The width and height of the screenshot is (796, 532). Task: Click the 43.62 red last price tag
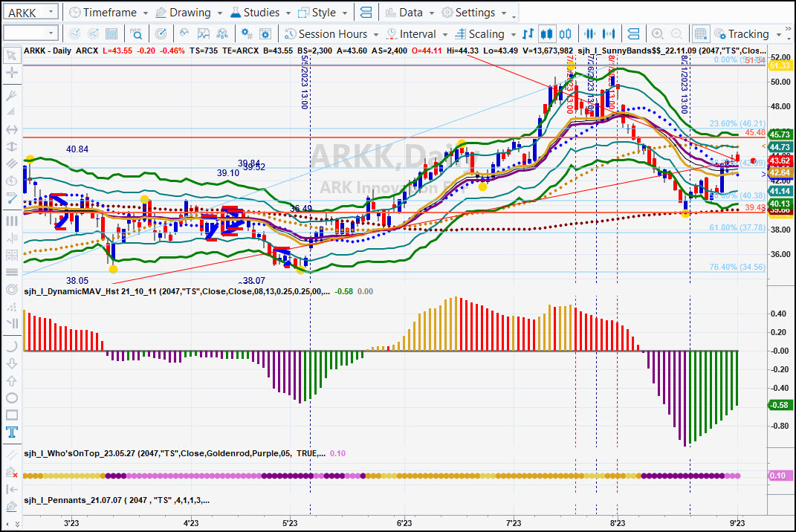coord(780,161)
